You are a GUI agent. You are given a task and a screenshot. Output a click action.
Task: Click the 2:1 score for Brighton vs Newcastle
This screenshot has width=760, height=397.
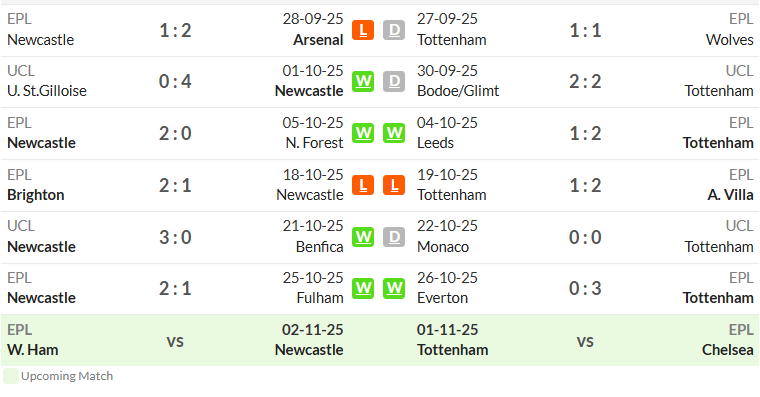point(175,185)
